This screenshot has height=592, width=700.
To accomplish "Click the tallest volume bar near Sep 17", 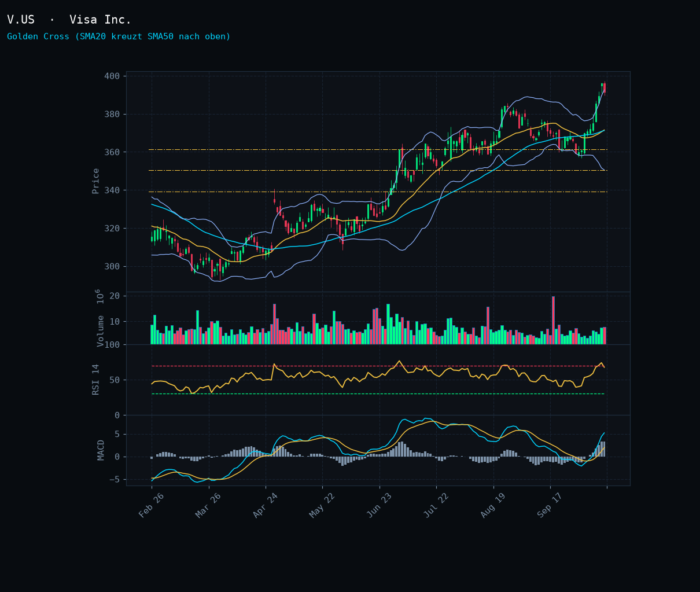I will coord(553,321).
